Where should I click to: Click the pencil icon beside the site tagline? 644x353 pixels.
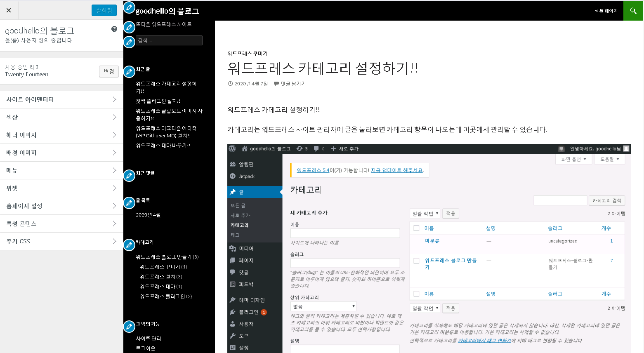[129, 27]
